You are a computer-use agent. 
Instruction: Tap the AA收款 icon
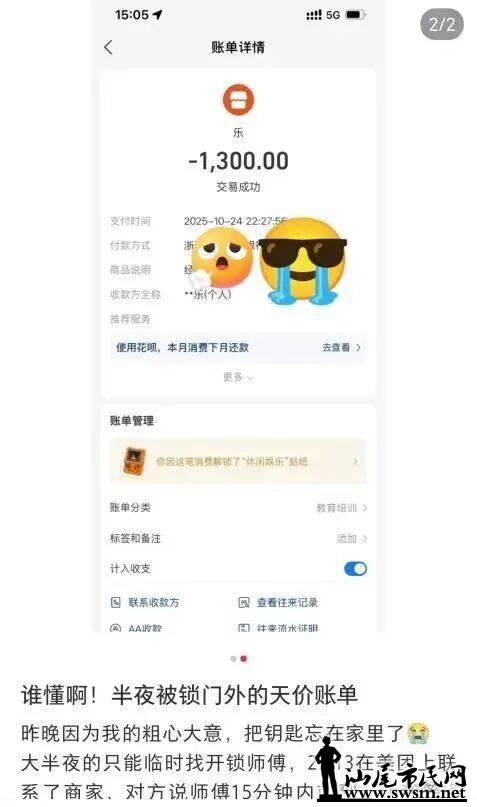(x=116, y=628)
